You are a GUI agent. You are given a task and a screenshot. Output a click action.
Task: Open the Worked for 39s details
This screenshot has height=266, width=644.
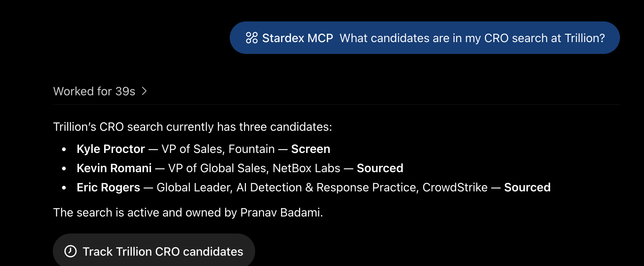[95, 91]
